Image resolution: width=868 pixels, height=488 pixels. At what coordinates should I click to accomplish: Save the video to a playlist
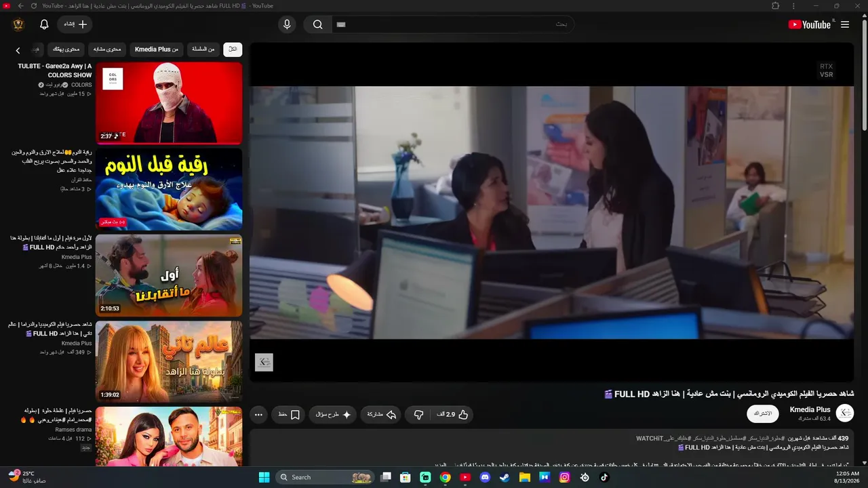pyautogui.click(x=290, y=414)
